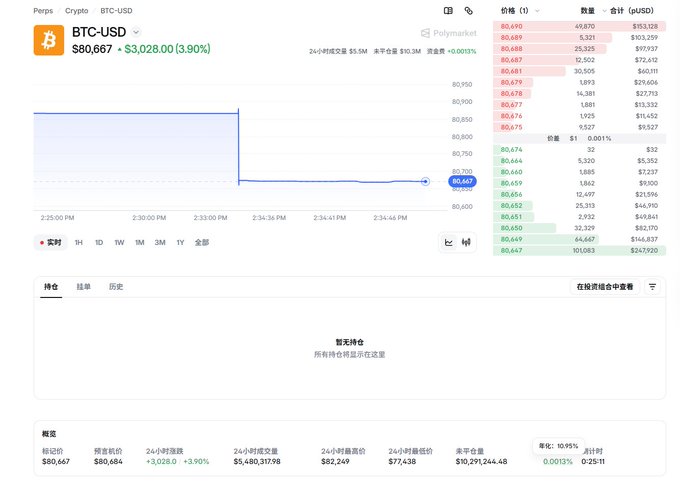Click the BTC-USD breadcrumb
The height and width of the screenshot is (491, 680).
116,11
